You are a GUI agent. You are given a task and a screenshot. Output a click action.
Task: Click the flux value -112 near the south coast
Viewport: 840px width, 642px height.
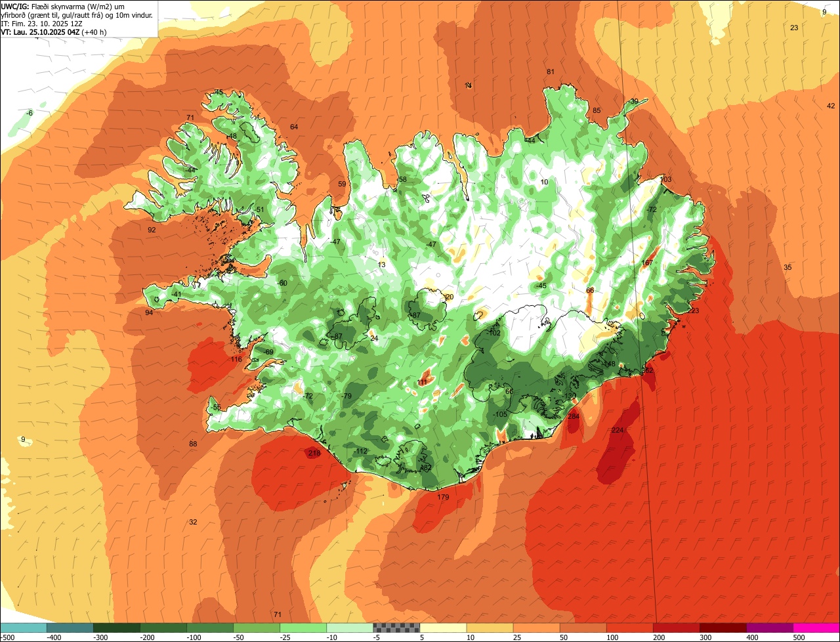coord(360,451)
